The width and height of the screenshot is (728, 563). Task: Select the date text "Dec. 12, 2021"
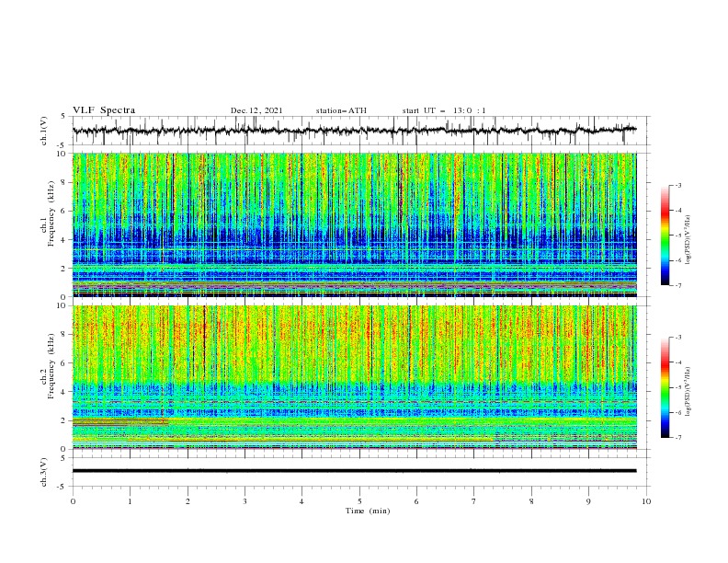point(256,110)
